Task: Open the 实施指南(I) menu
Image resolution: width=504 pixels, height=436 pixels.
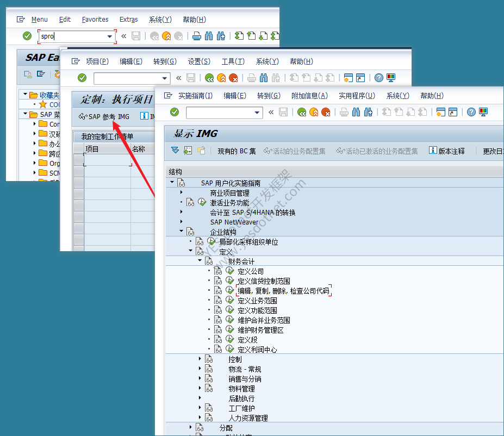Action: coord(195,96)
